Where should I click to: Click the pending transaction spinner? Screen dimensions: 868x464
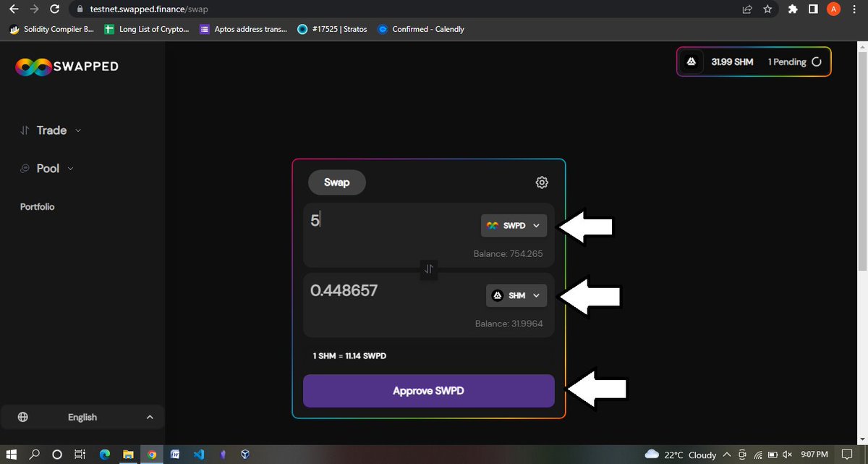817,62
